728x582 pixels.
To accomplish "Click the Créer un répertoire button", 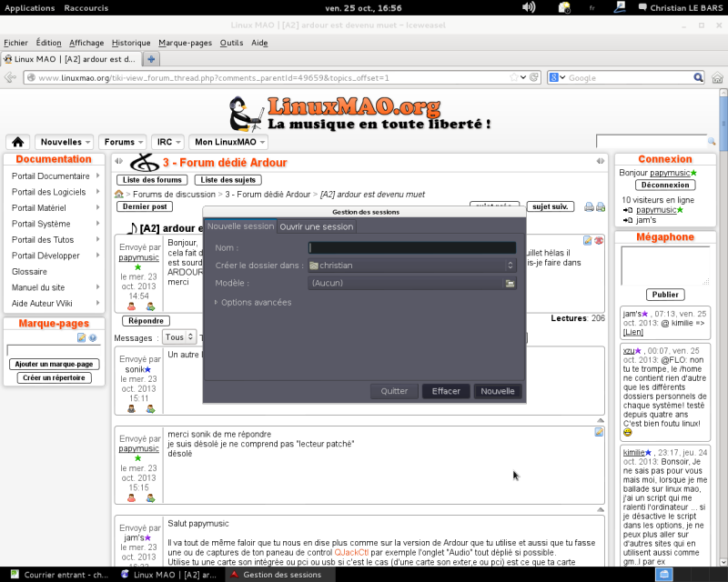I will 54,377.
